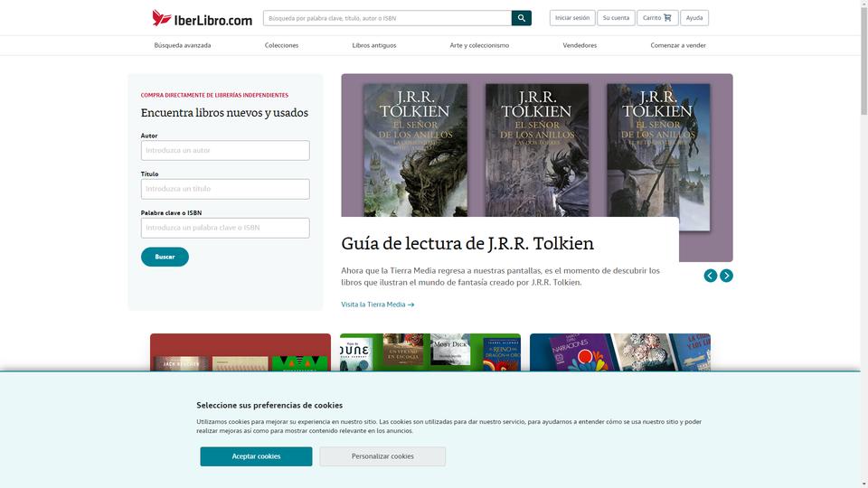Open Arte y coleccionismo section
This screenshot has width=868, height=488.
(479, 45)
